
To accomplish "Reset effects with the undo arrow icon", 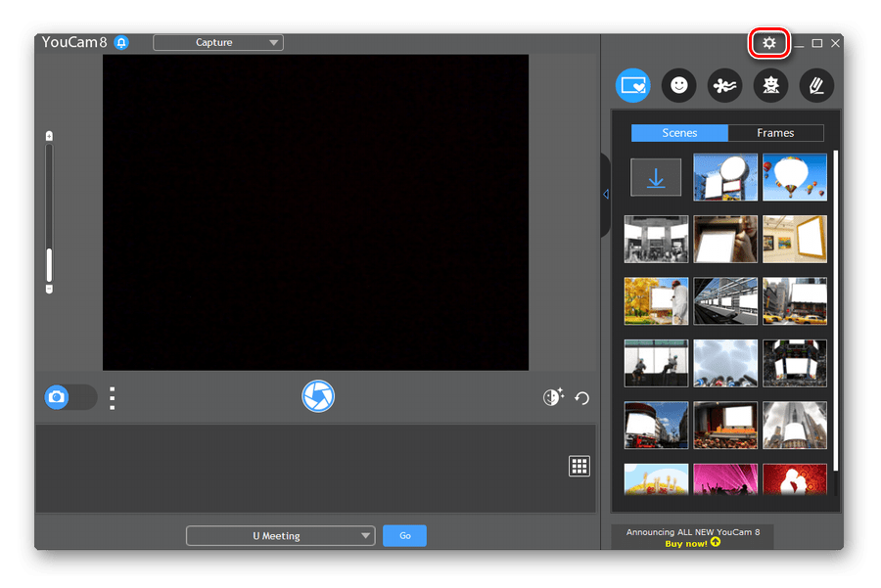I will pos(582,398).
